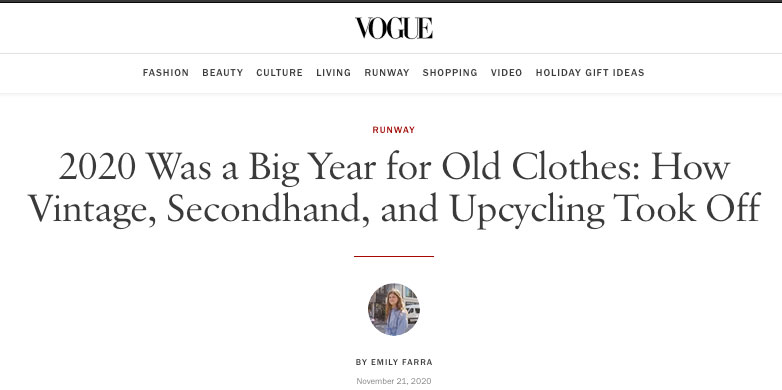
Task: Click the red Runway category label
Action: (393, 130)
